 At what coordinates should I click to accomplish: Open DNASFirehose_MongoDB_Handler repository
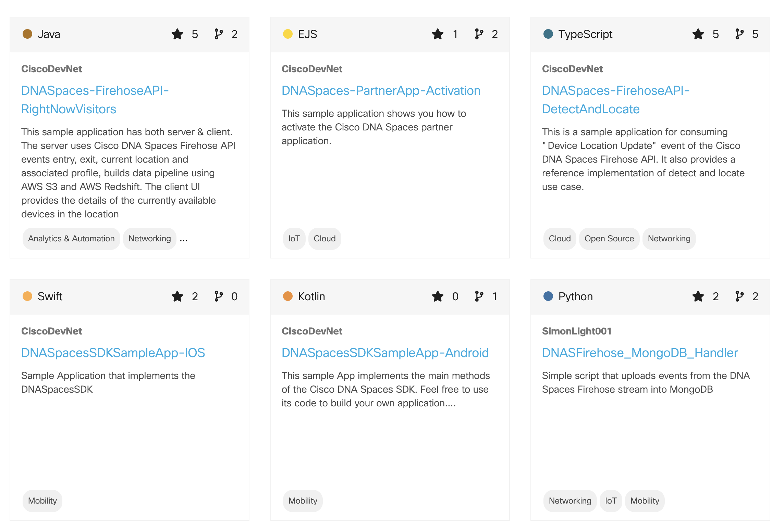pos(640,353)
